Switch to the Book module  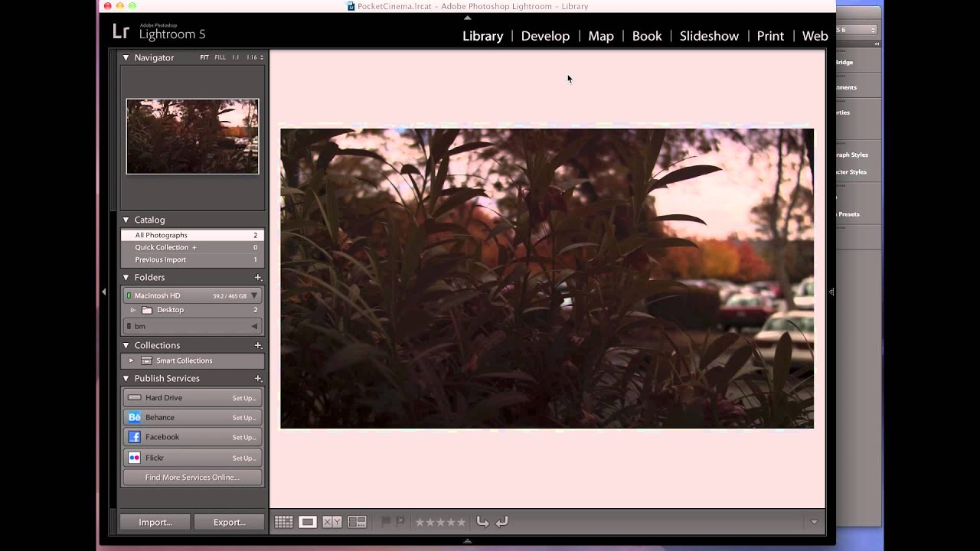click(647, 36)
